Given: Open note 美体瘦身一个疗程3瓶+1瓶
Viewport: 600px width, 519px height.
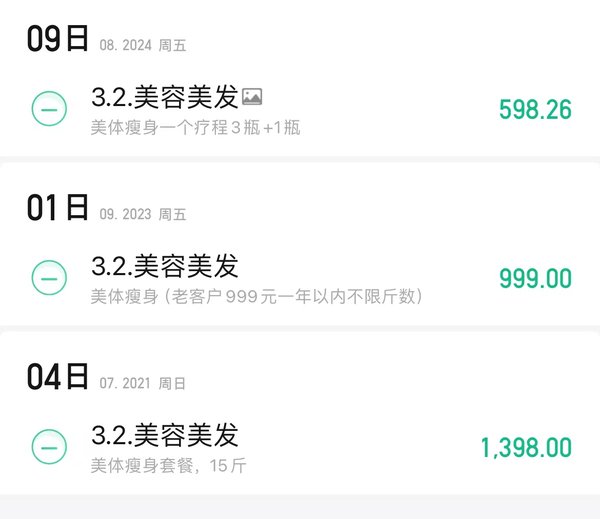Looking at the screenshot, I should [196, 127].
